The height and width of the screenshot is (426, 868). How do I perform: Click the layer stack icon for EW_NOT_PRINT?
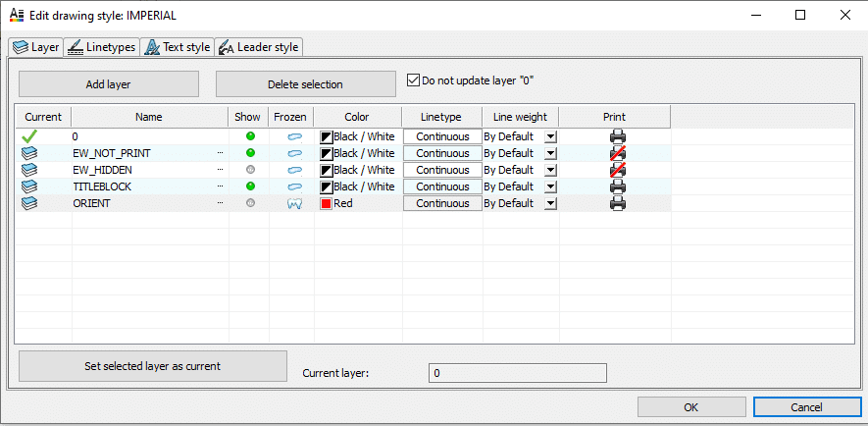(x=29, y=153)
